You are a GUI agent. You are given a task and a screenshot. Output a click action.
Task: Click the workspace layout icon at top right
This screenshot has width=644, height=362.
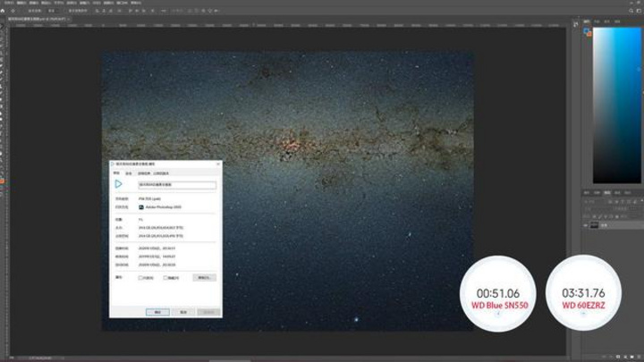coord(639,11)
